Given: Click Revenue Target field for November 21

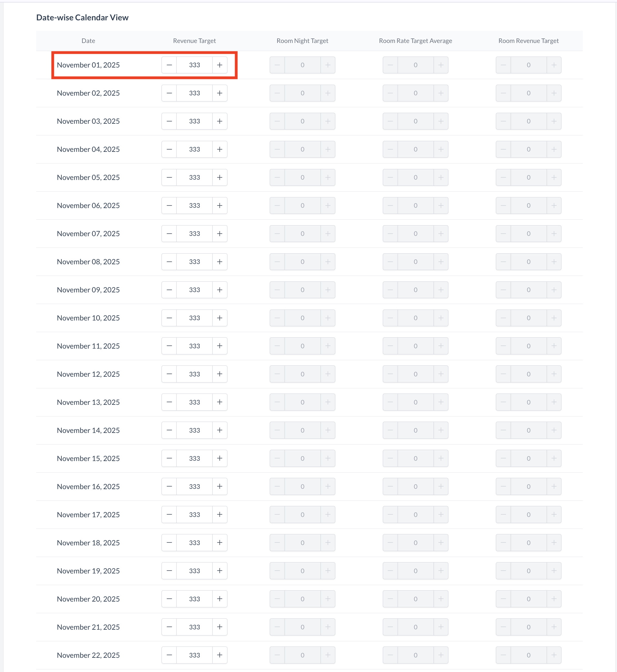Looking at the screenshot, I should coord(194,627).
